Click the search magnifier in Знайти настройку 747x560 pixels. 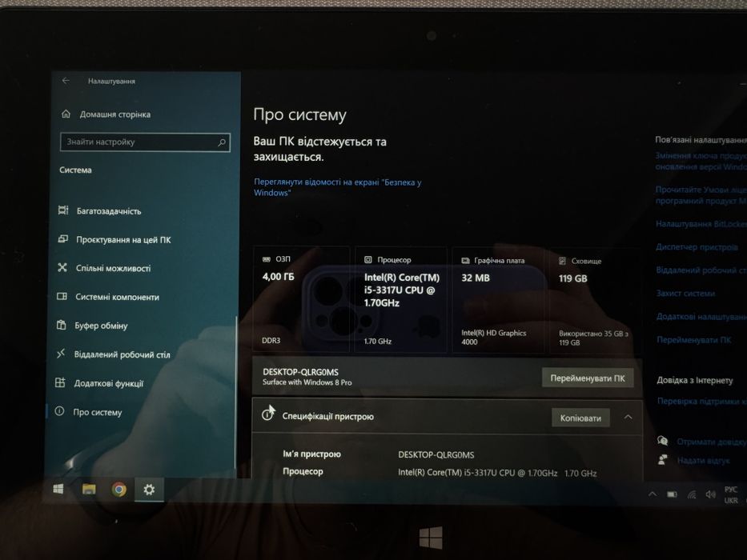tap(222, 142)
